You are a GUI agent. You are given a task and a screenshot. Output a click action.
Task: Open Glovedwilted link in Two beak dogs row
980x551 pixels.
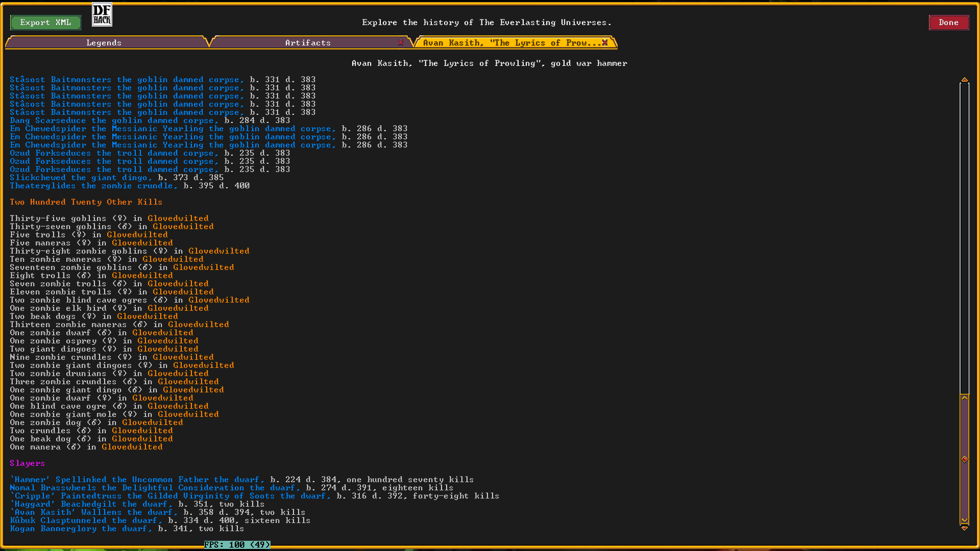(x=148, y=317)
